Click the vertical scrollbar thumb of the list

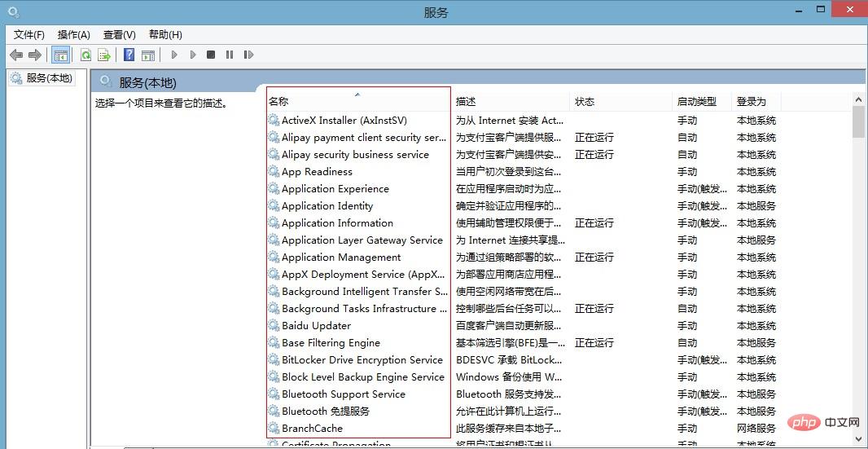click(858, 122)
